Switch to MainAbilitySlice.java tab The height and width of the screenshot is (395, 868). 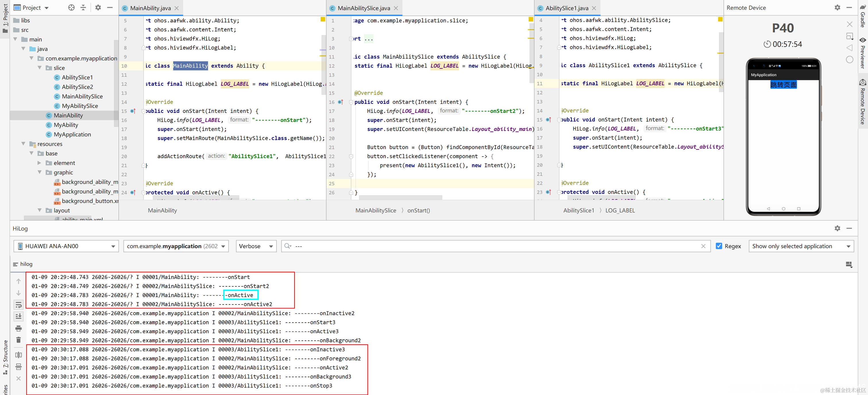coord(364,8)
